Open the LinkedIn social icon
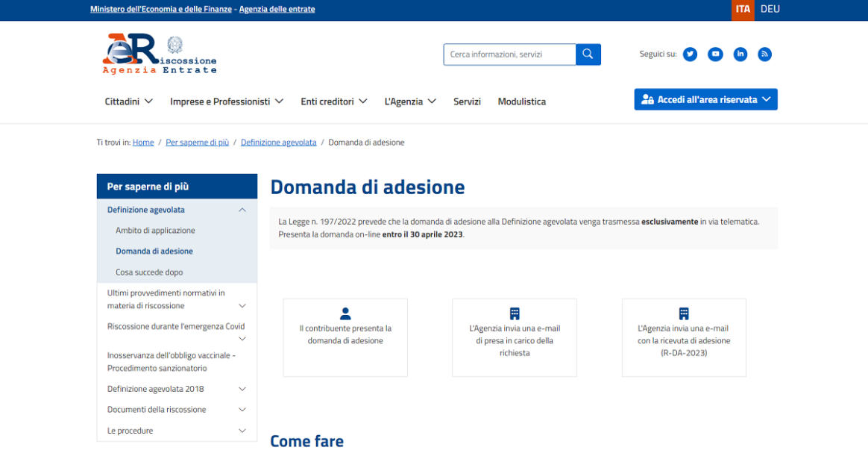 (x=740, y=54)
